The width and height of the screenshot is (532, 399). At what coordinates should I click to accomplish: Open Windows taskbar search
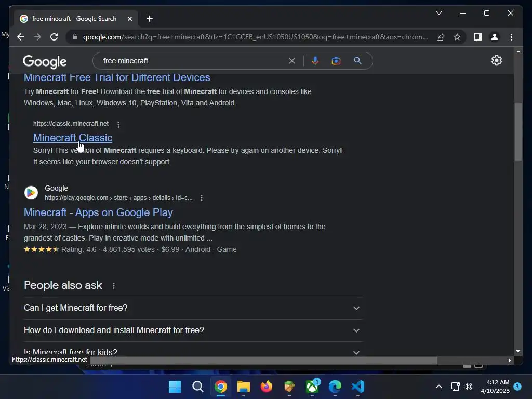click(198, 387)
